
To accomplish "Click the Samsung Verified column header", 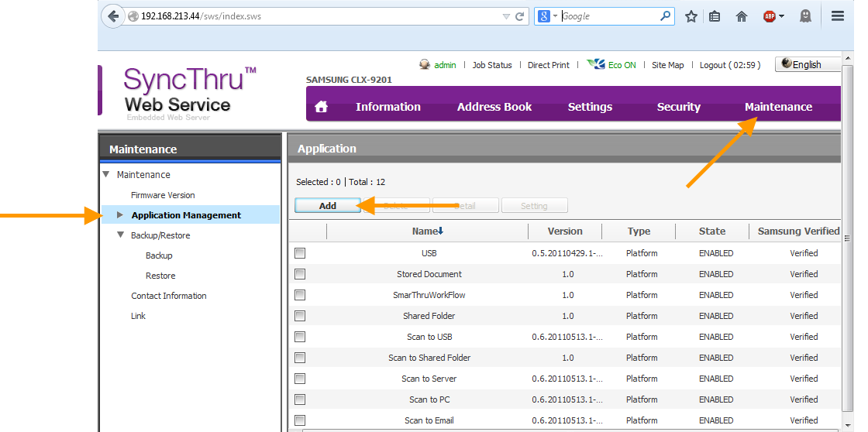I will pos(798,231).
